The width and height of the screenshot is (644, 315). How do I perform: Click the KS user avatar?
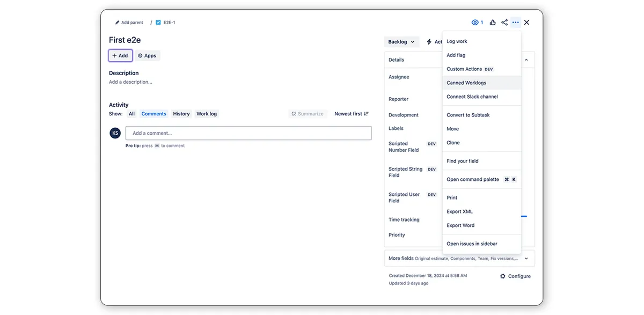(115, 133)
